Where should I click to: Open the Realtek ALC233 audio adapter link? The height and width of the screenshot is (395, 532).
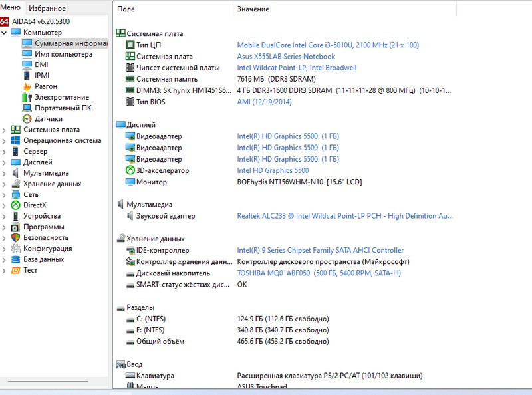click(x=344, y=216)
